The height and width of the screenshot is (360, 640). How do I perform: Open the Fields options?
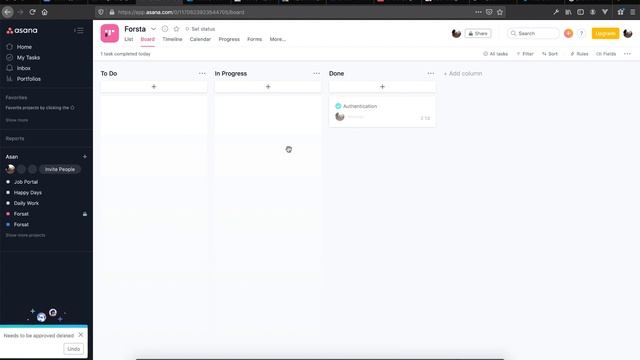(606, 54)
